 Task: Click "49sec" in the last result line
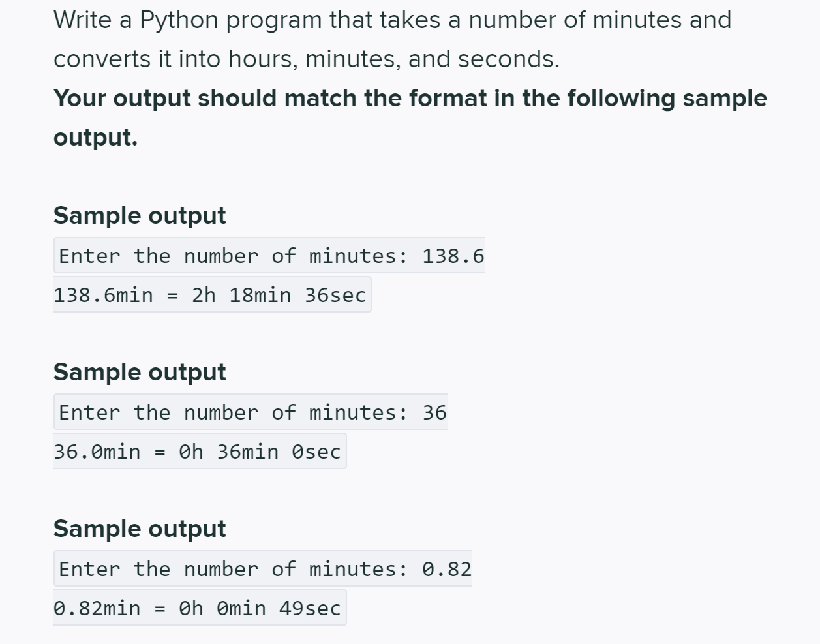click(x=310, y=608)
